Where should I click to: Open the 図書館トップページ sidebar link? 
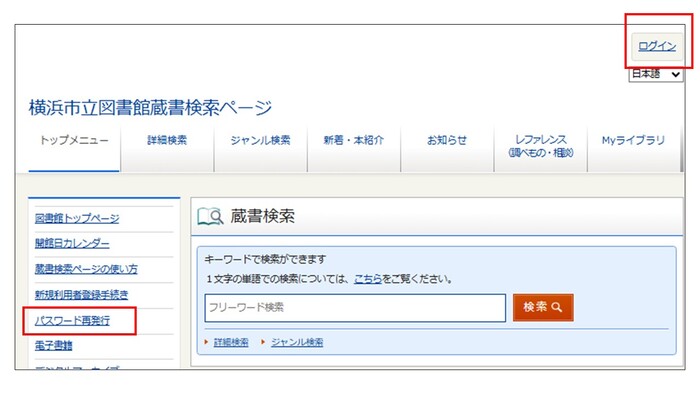77,218
